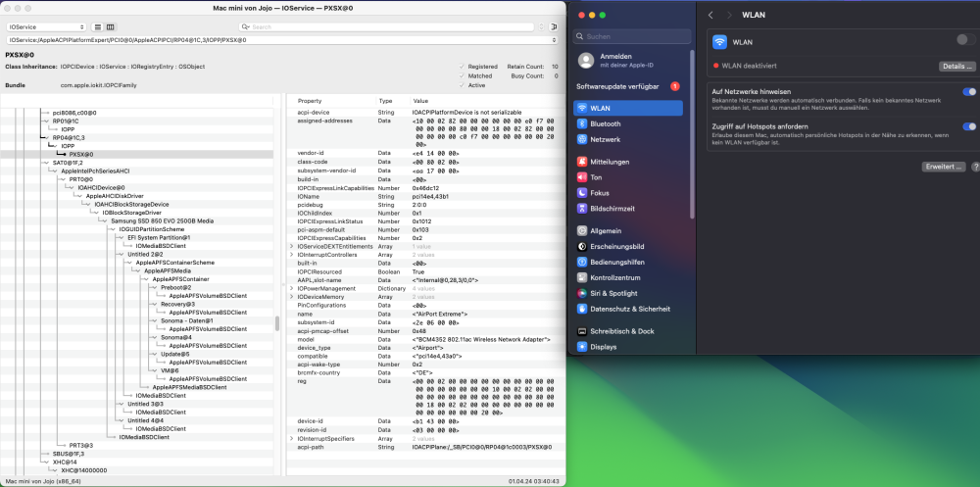Viewport: 980px width, 487px height.
Task: Collapse the XHC@14 tree node
Action: click(x=47, y=462)
